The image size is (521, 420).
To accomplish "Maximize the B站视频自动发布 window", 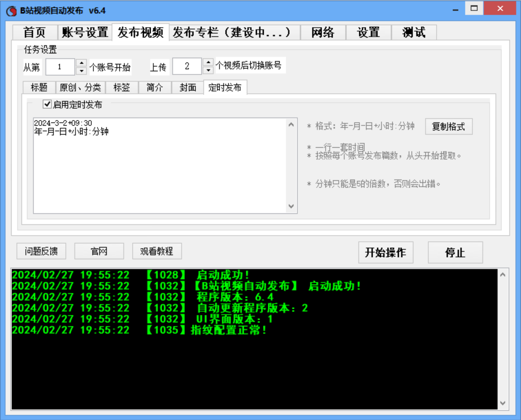I will click(474, 8).
